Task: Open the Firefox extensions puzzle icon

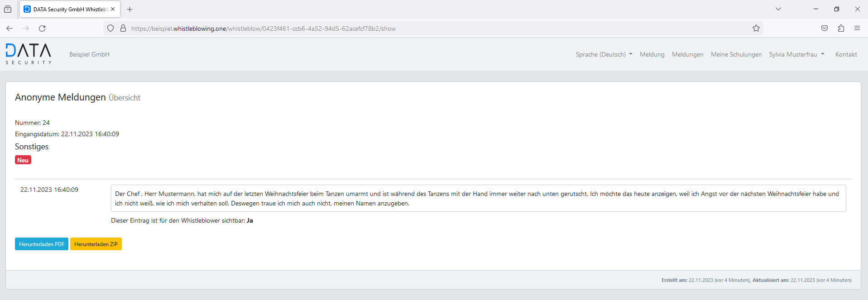Action: (x=841, y=29)
